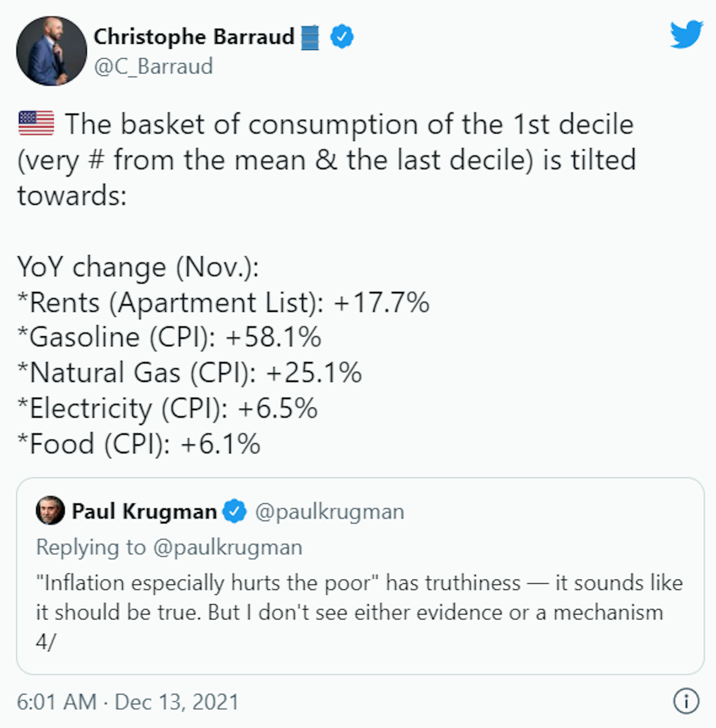Click the verified badge beside Christophe Barraud
Screen dimensions: 716x728
(x=341, y=37)
